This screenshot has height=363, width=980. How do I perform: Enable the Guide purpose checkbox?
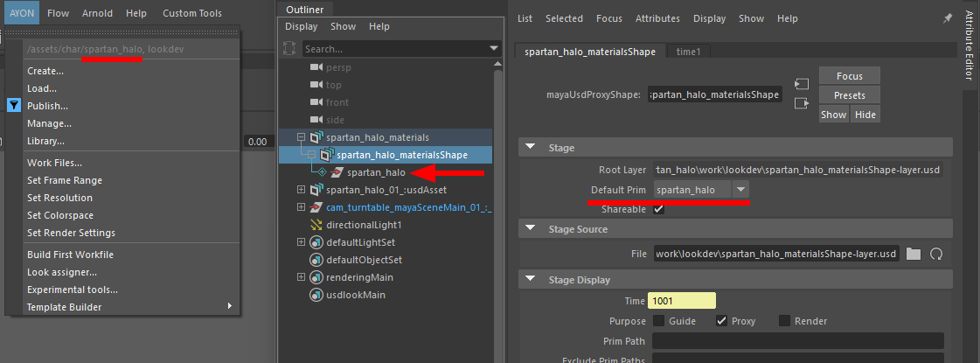point(658,321)
